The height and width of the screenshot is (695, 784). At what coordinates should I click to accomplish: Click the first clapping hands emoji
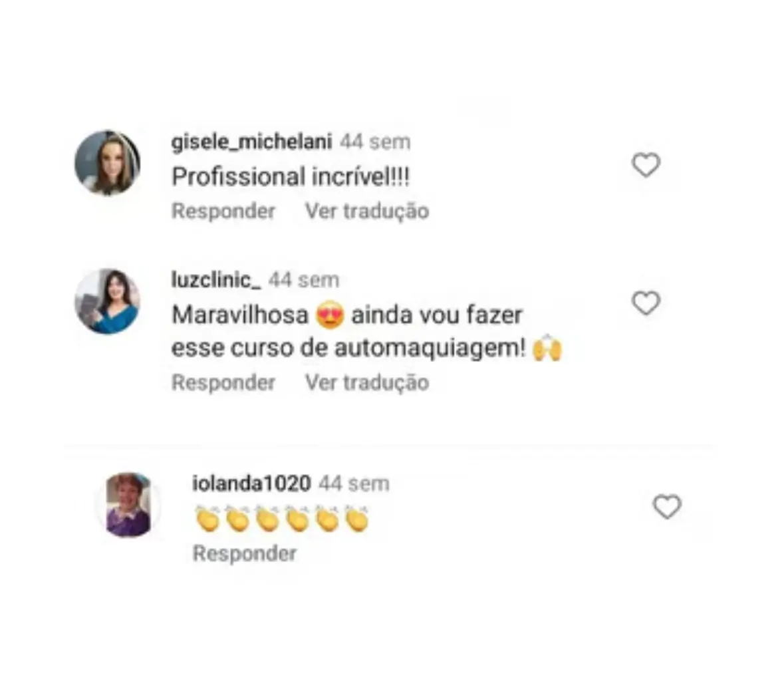click(x=207, y=519)
